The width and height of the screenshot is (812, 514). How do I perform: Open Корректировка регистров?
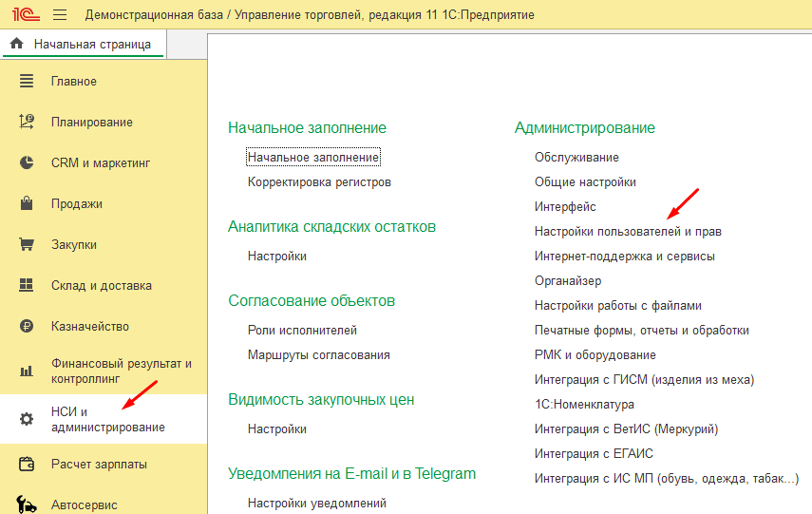[319, 181]
